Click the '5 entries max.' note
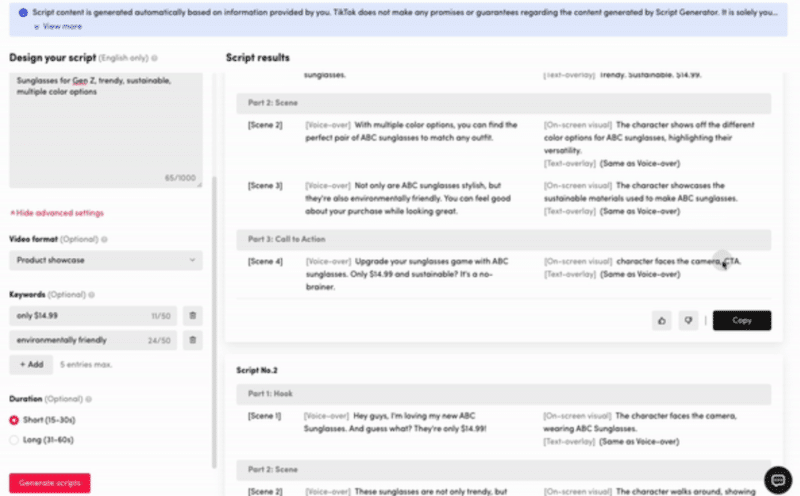Viewport: 800px width, 496px height. click(x=86, y=364)
